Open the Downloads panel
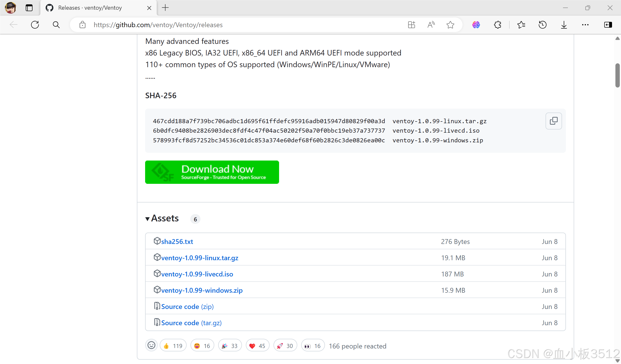Viewport: 621px width, 364px height. click(x=564, y=25)
